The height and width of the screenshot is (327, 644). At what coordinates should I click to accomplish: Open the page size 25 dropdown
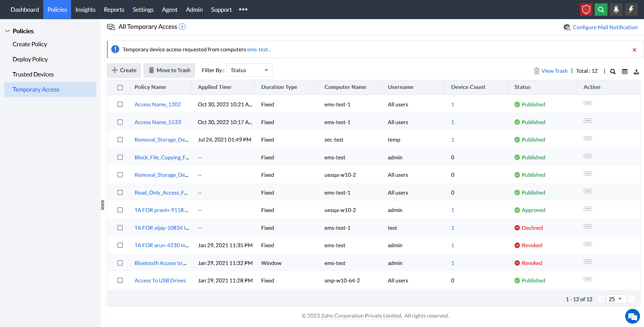616,299
